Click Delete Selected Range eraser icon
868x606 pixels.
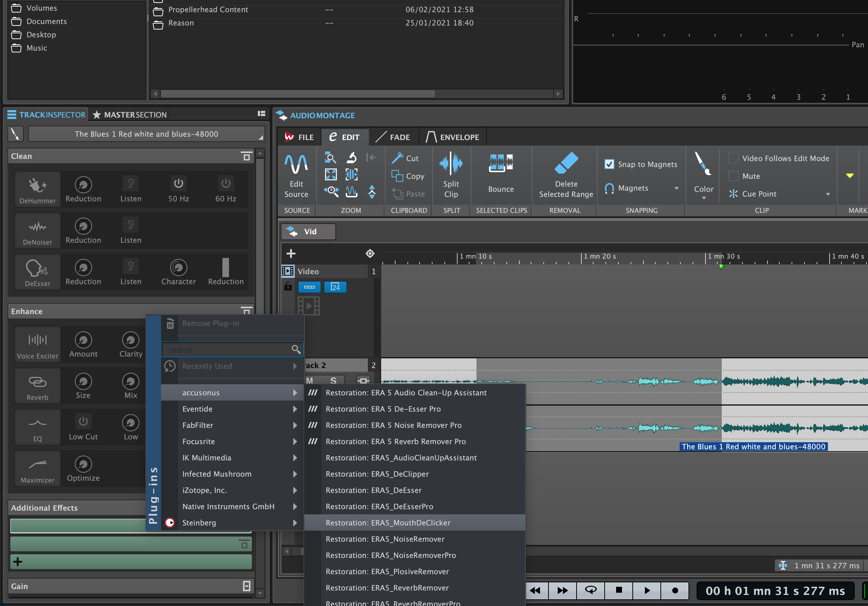566,163
